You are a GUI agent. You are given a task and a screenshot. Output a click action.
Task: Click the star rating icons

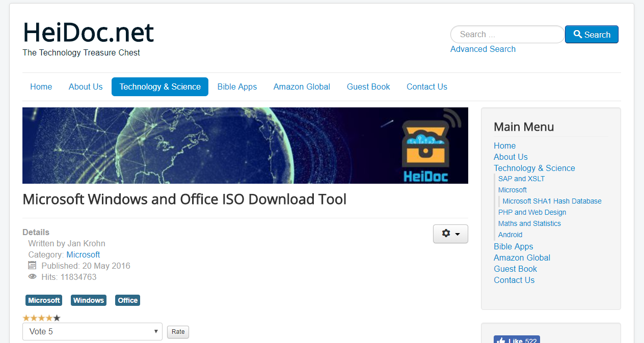pos(42,318)
